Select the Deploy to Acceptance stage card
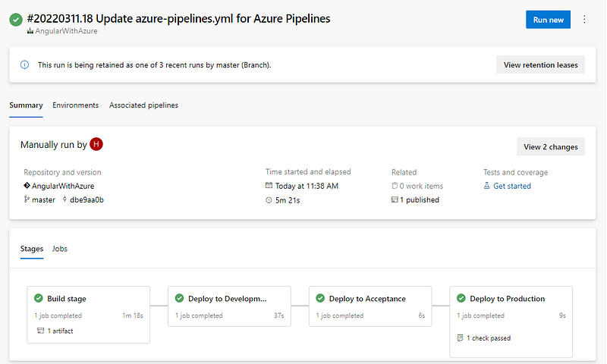The width and height of the screenshot is (607, 364). pyautogui.click(x=370, y=306)
